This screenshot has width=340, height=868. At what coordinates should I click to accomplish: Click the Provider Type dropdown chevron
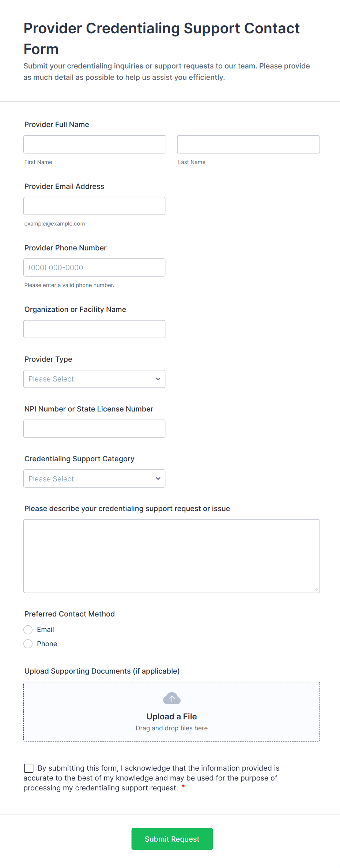click(x=158, y=379)
